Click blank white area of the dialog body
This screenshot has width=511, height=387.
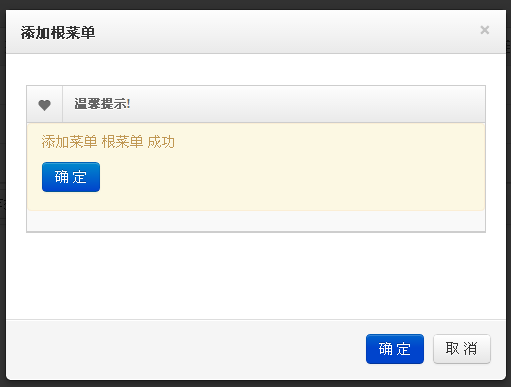tap(256, 277)
